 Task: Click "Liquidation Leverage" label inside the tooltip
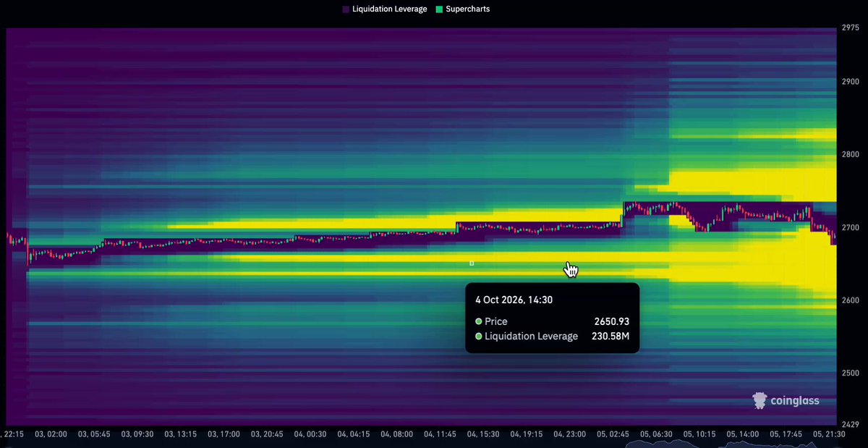(532, 336)
